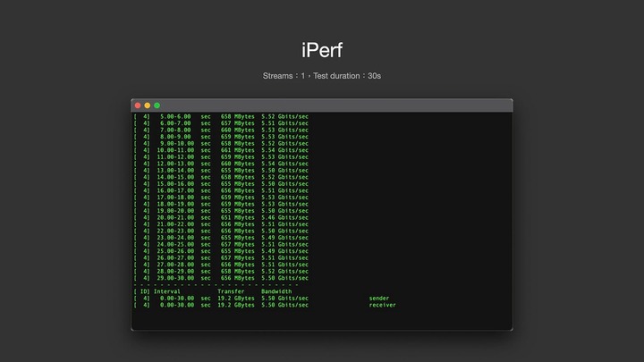Click '5.50 Gbits/sec' in the sender row

click(284, 299)
